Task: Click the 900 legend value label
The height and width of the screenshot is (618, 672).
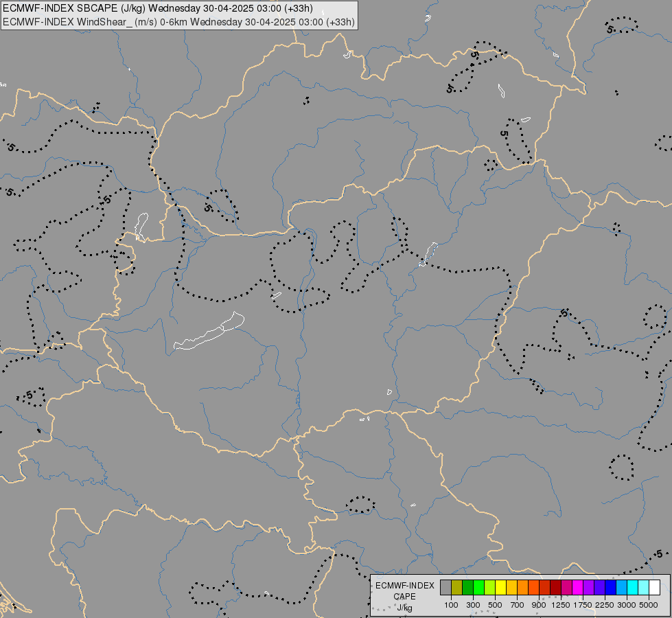Action: tap(539, 605)
